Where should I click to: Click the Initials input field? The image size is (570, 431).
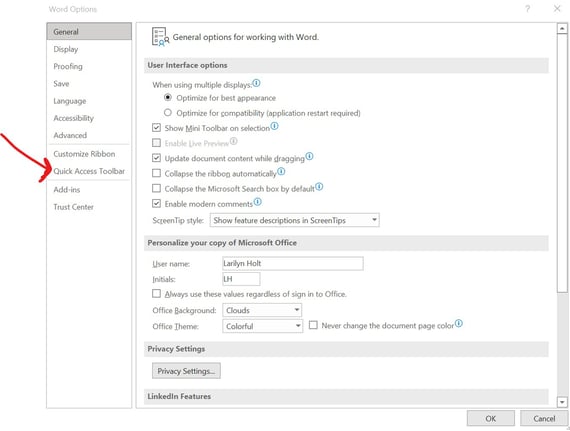click(241, 279)
